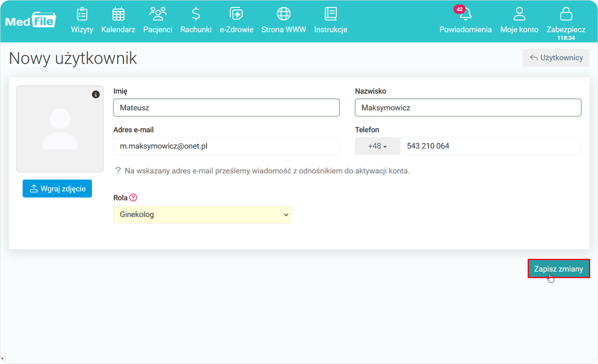Open the Strona WWW globe icon
Screen dimensions: 598x364
point(284,14)
